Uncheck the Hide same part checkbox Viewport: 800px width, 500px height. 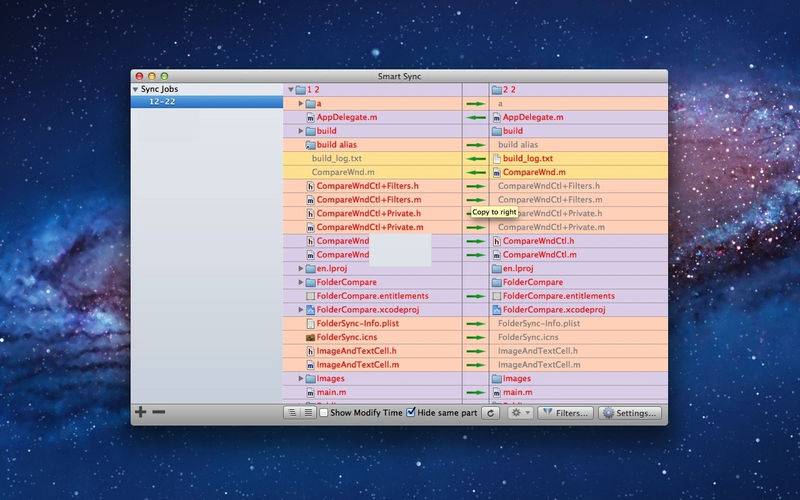click(411, 413)
